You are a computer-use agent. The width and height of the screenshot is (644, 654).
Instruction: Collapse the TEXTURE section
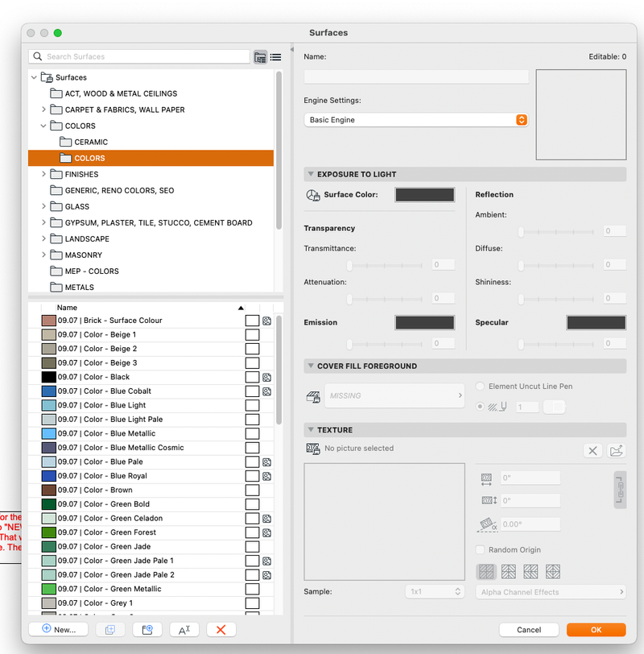pyautogui.click(x=311, y=429)
